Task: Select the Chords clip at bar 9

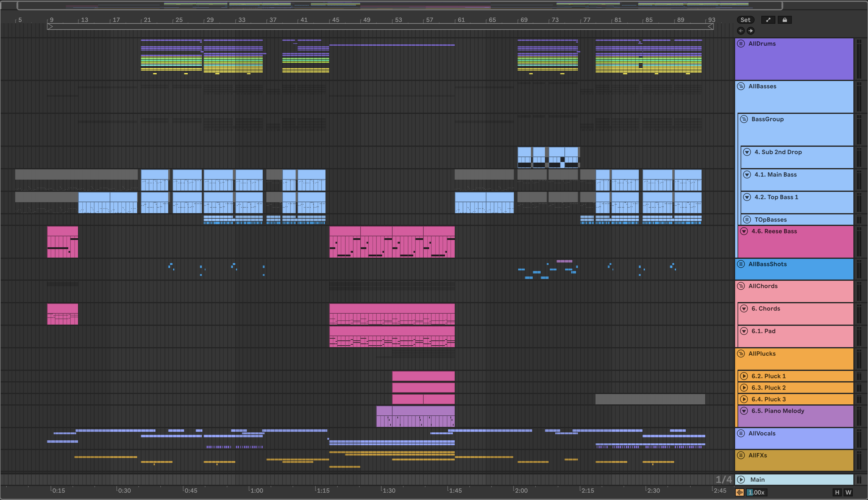Action: [62, 314]
